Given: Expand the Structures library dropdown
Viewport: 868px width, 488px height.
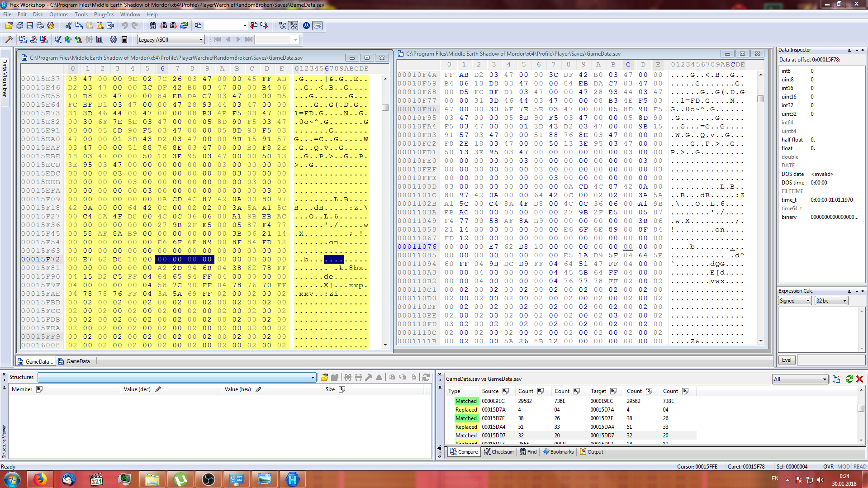Looking at the screenshot, I should click(x=312, y=378).
